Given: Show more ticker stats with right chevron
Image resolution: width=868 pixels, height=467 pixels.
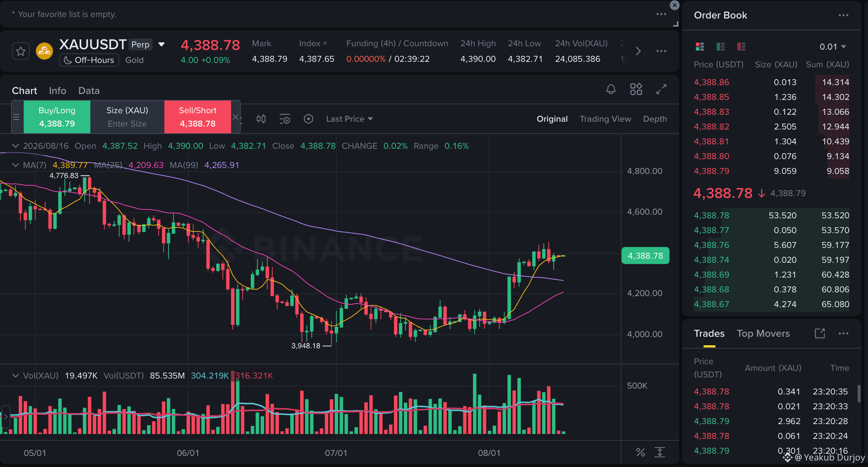Looking at the screenshot, I should (638, 51).
